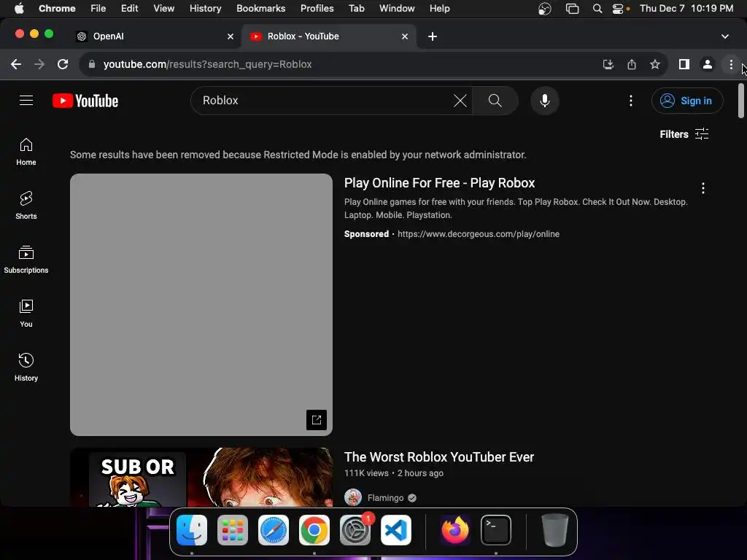Click Sign in button
The image size is (747, 560).
(687, 101)
